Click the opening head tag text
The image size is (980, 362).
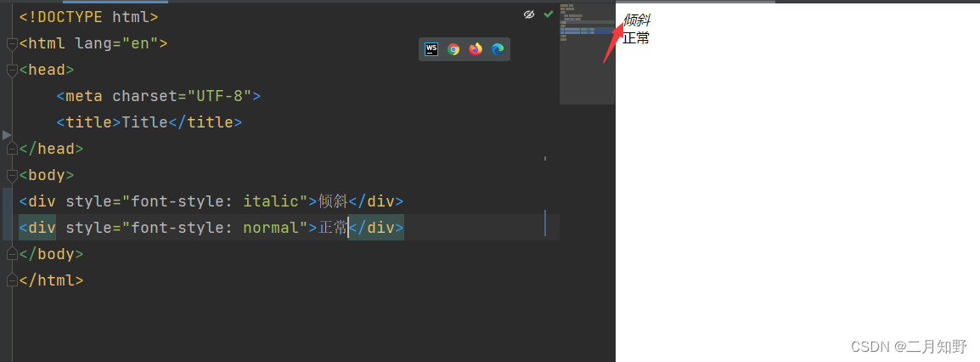click(47, 70)
